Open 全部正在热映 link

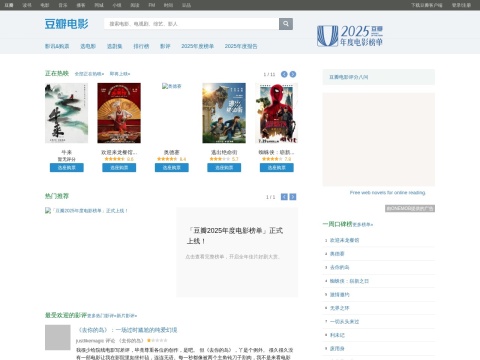coord(89,74)
